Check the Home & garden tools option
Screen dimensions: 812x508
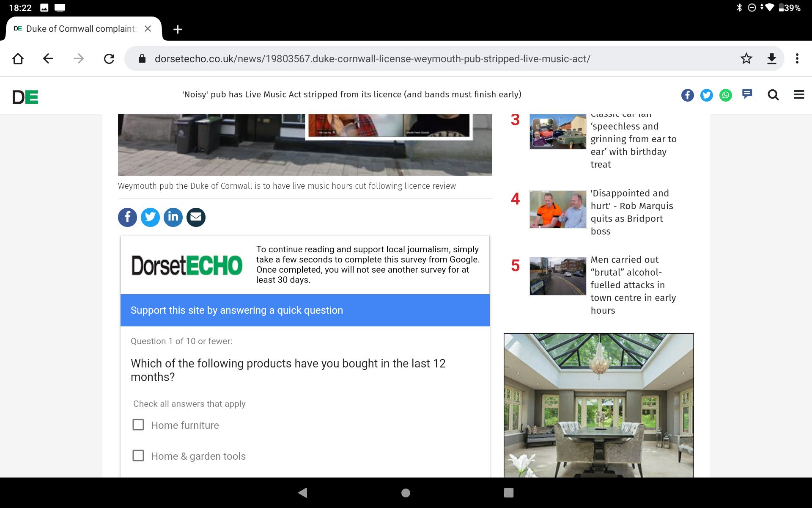pos(138,456)
